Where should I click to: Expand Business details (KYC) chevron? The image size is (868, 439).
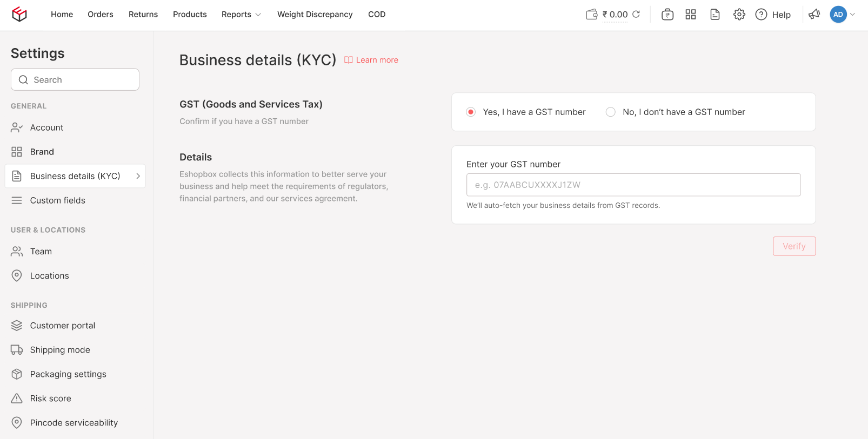(x=138, y=176)
